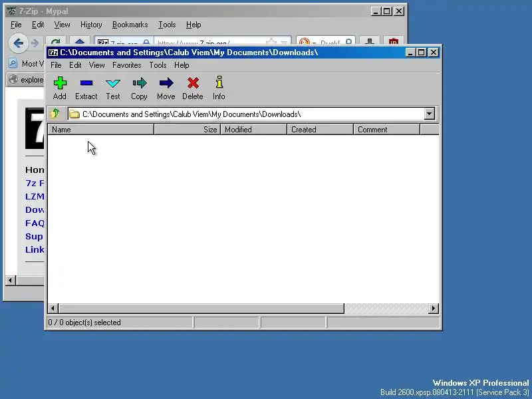Image resolution: width=532 pixels, height=399 pixels.
Task: Click the Extract toolbar icon
Action: (86, 82)
